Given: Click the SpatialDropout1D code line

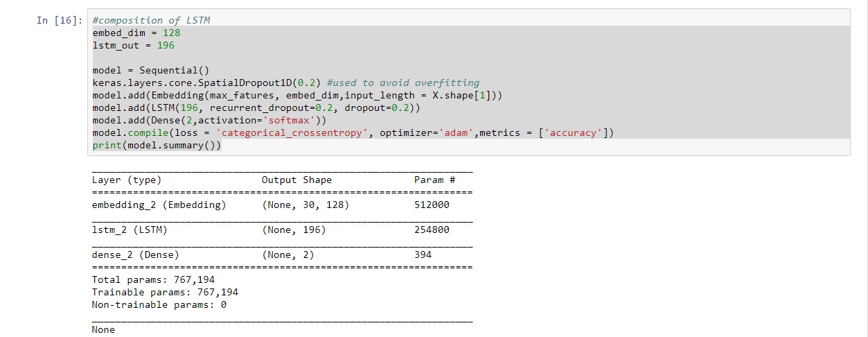Looking at the screenshot, I should click(x=285, y=83).
